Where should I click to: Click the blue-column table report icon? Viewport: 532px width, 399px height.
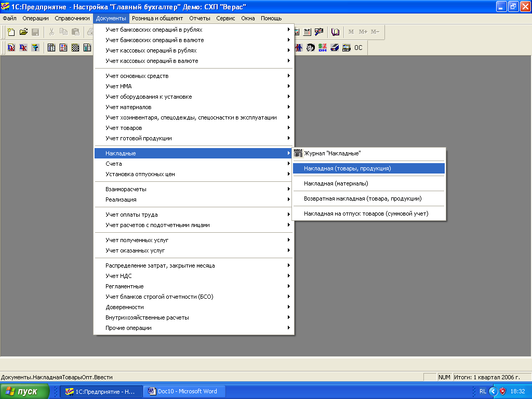point(51,47)
